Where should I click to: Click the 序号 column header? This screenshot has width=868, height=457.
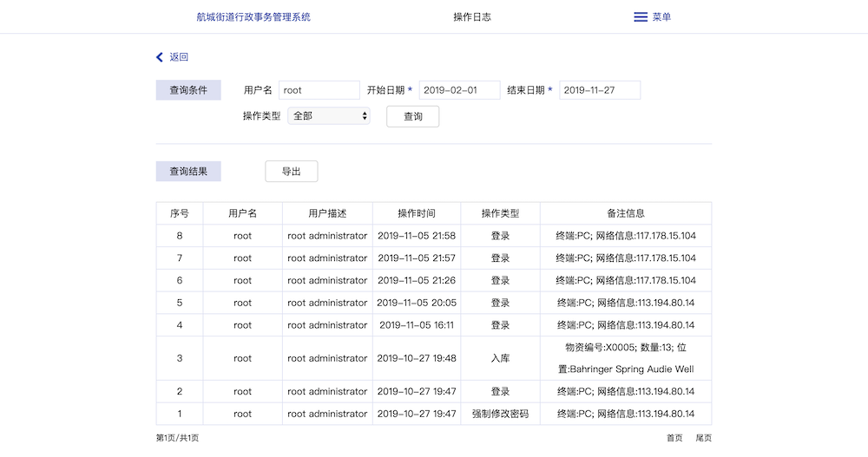click(180, 213)
